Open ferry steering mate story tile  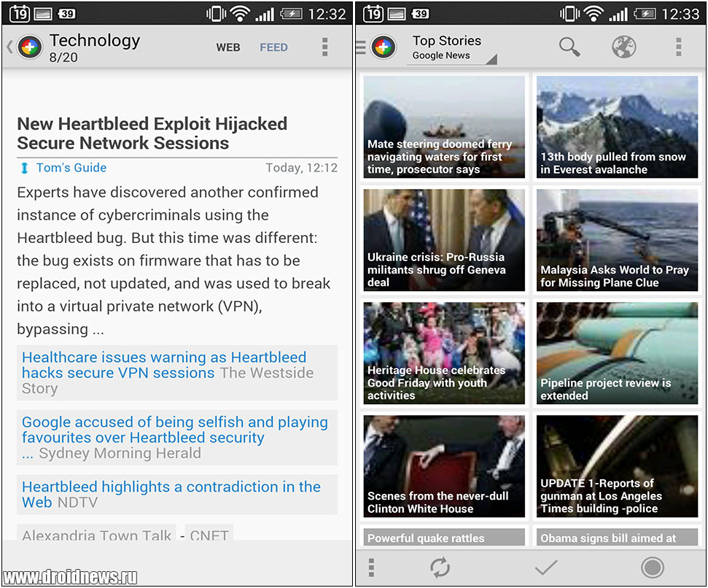click(x=444, y=127)
